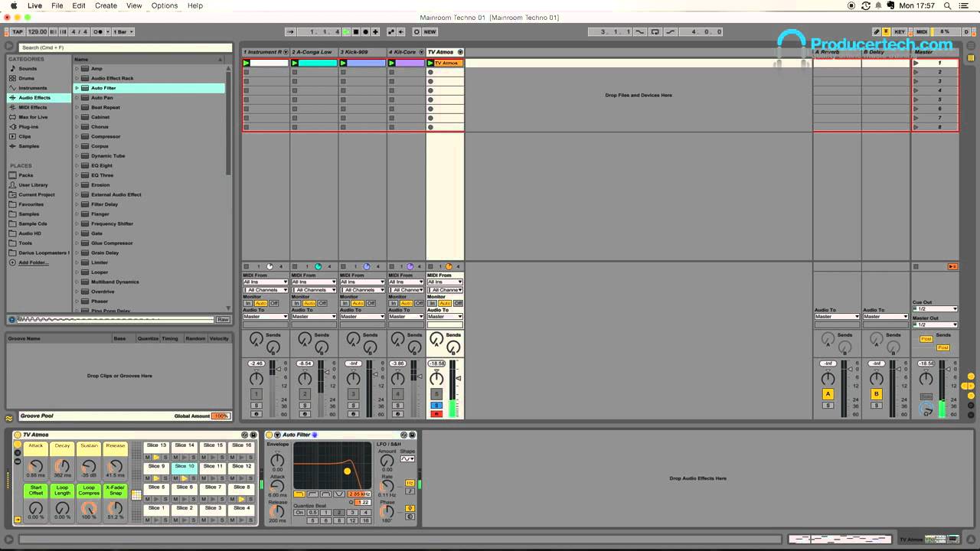Select Sounds category in browser

coord(28,69)
